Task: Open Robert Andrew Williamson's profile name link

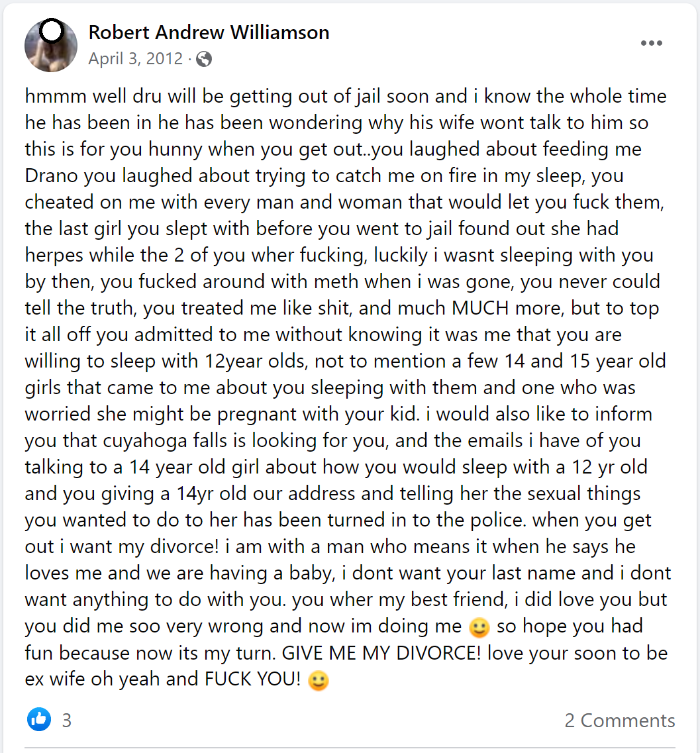Action: click(209, 32)
